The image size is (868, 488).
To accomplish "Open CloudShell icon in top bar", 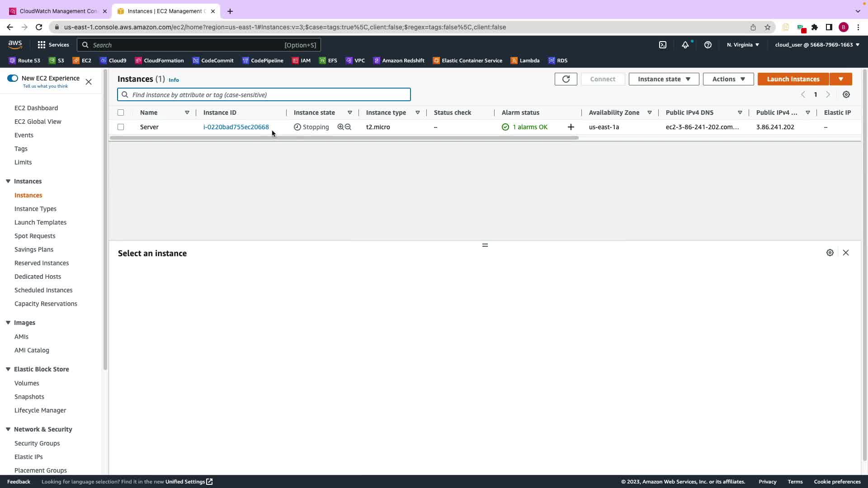I will click(x=662, y=45).
